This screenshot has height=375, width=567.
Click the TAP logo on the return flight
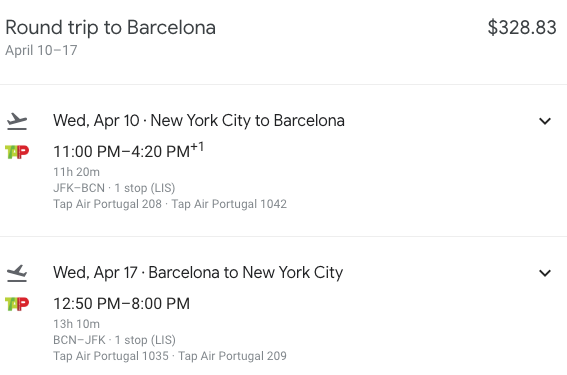(x=17, y=304)
